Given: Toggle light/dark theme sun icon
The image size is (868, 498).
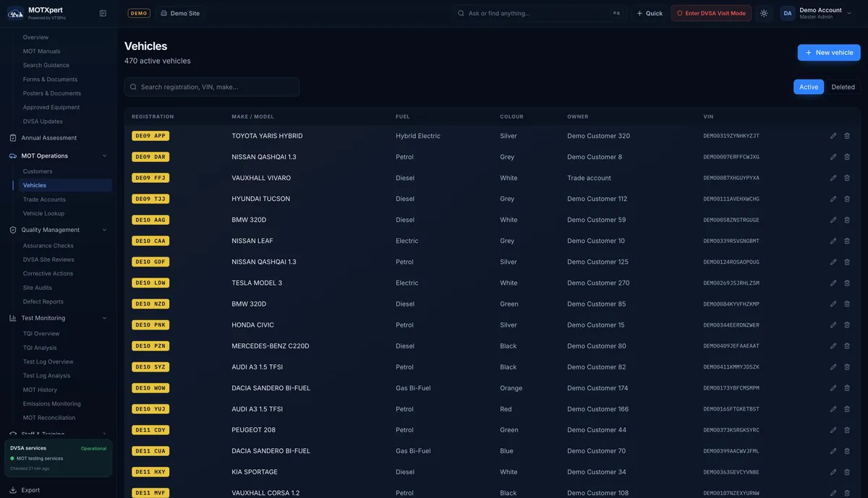Looking at the screenshot, I should pos(764,13).
